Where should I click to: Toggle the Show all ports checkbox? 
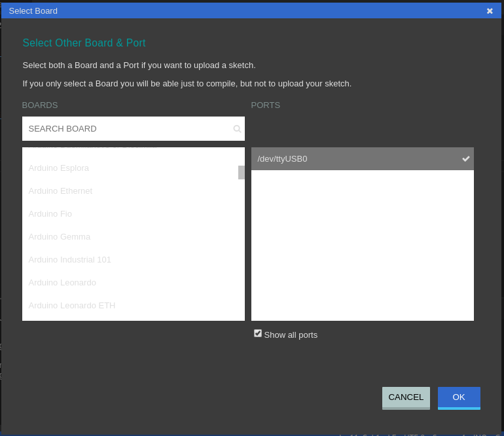[258, 333]
